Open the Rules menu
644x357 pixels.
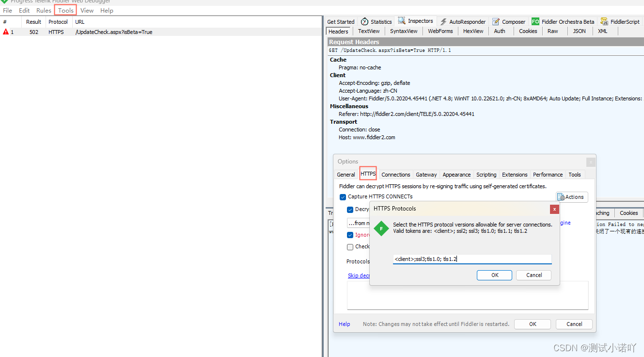tap(43, 10)
